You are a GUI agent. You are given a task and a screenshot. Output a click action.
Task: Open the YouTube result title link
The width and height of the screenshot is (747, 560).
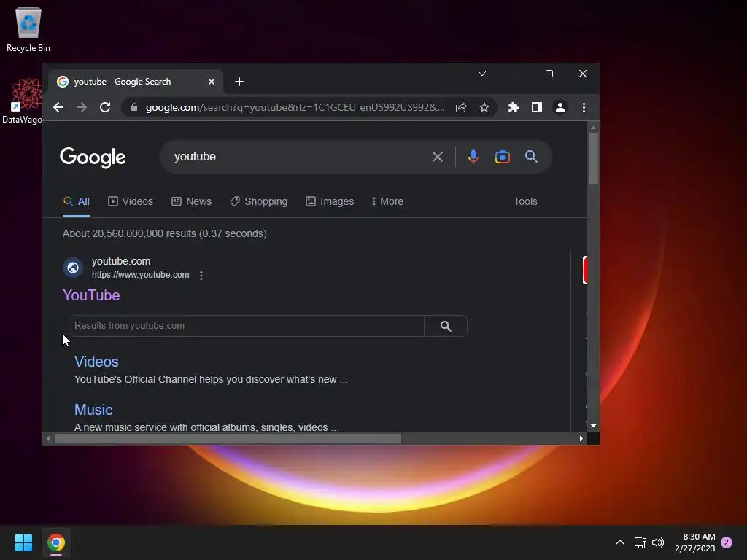click(x=91, y=295)
